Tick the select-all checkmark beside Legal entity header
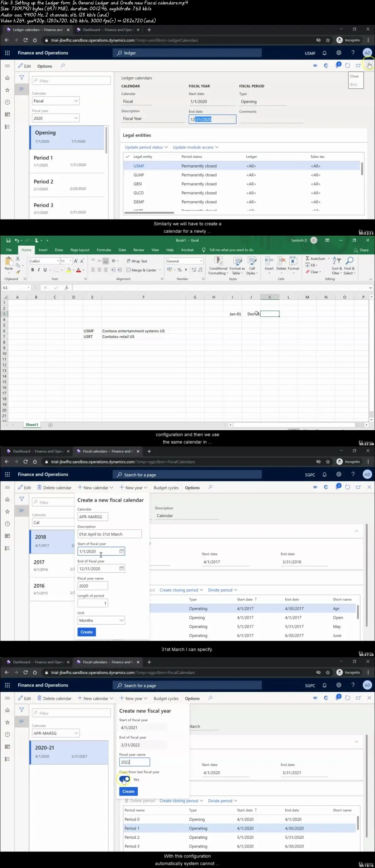This screenshot has height=868, width=375. [x=127, y=157]
